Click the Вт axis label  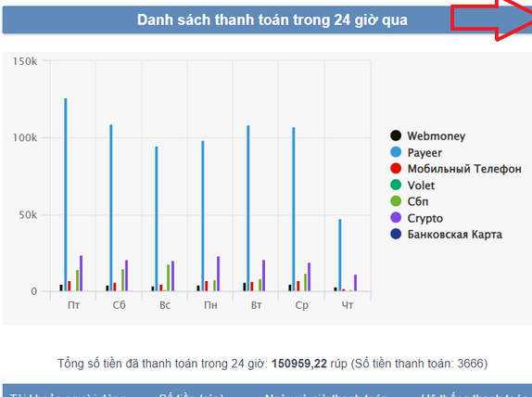coord(256,305)
